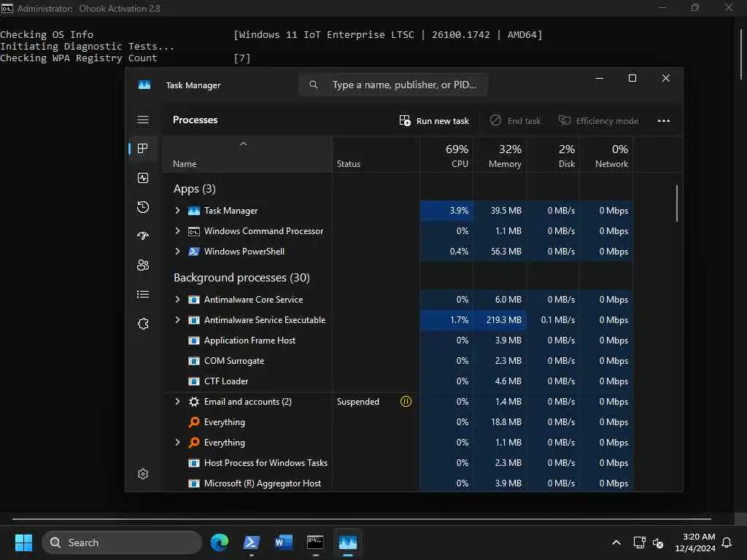Open the notification bell in system tray
This screenshot has width=747, height=560.
tap(727, 542)
